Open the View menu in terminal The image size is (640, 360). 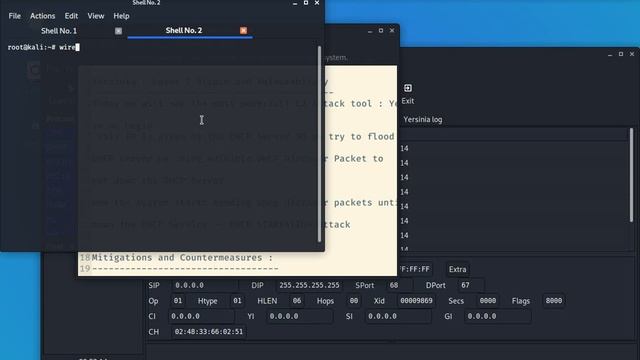[x=96, y=16]
